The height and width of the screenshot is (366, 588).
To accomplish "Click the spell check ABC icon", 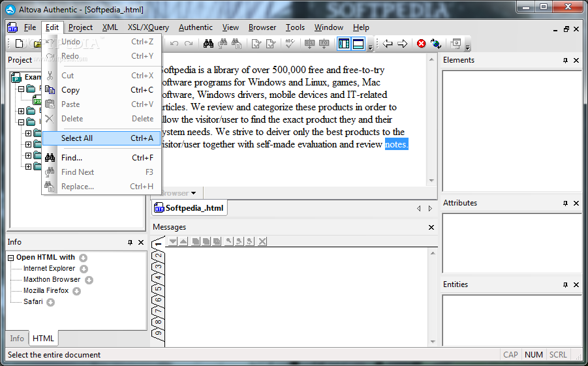I will 290,44.
